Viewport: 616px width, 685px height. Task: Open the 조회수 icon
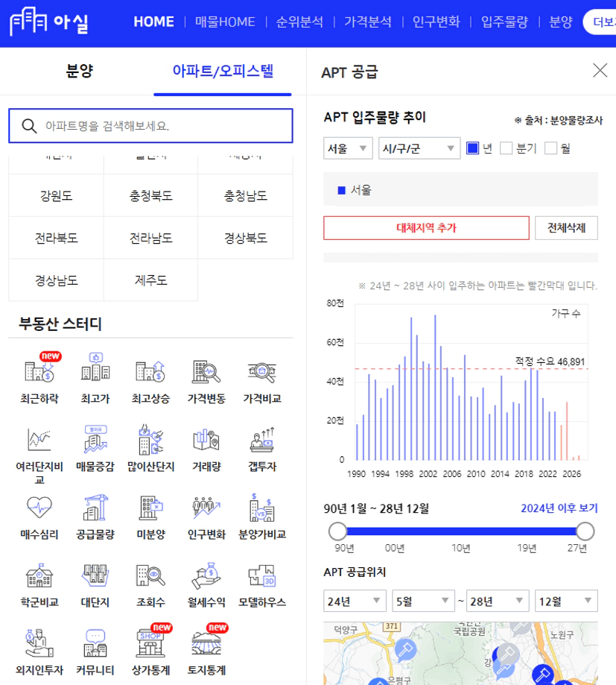pyautogui.click(x=150, y=575)
